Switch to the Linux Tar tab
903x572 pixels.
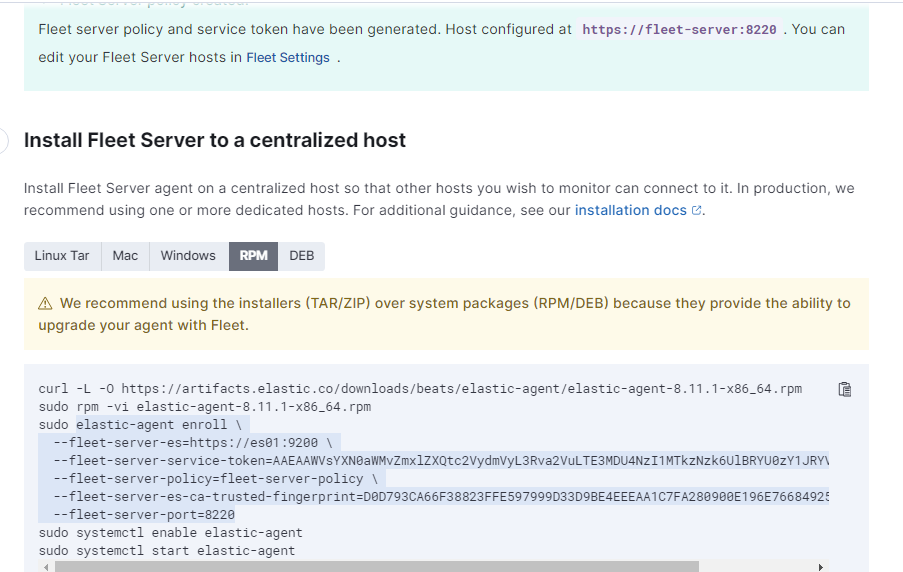62,256
